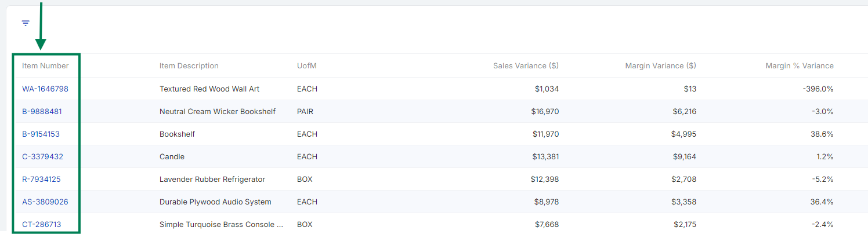Viewport: 868px width, 234px height.
Task: Click the Margin % Variance header
Action: point(799,66)
